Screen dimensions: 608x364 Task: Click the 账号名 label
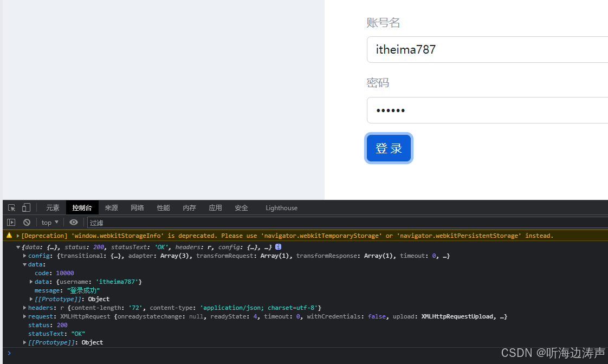tap(383, 23)
